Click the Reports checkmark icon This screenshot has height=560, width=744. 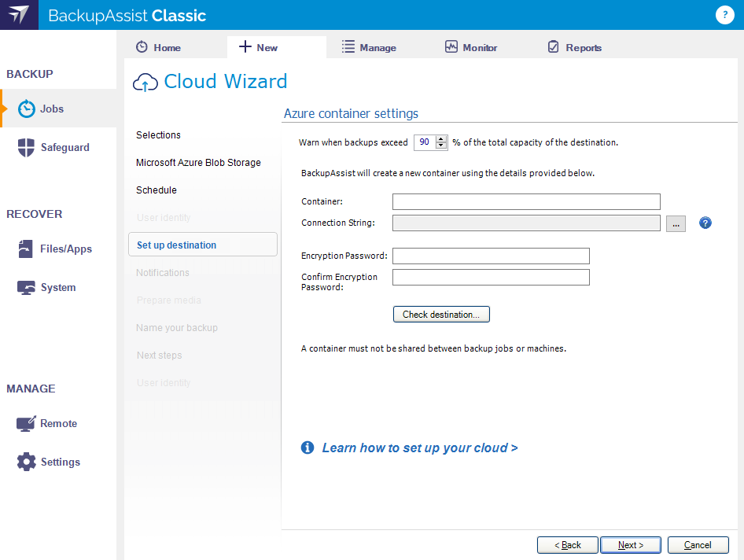pyautogui.click(x=553, y=46)
